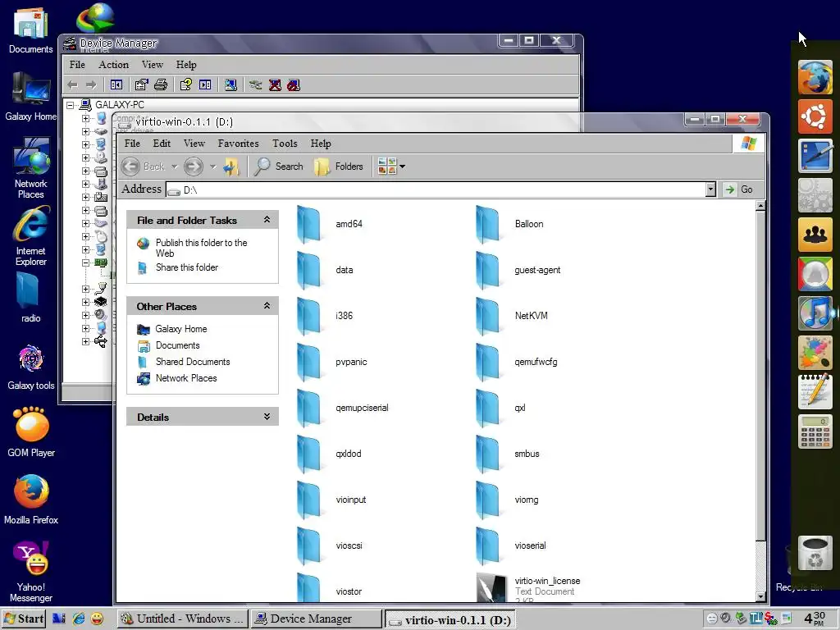Open the Edit menu in Explorer
This screenshot has width=840, height=630.
pyautogui.click(x=162, y=144)
